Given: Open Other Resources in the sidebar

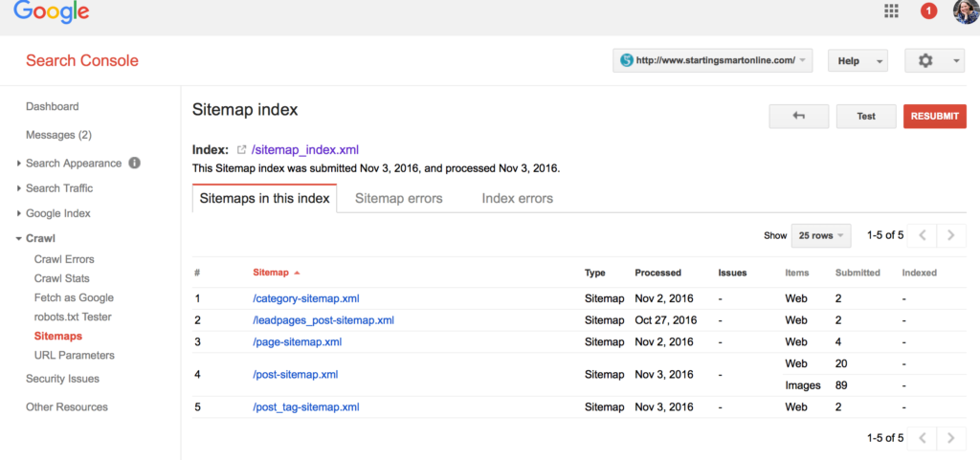Looking at the screenshot, I should 67,407.
